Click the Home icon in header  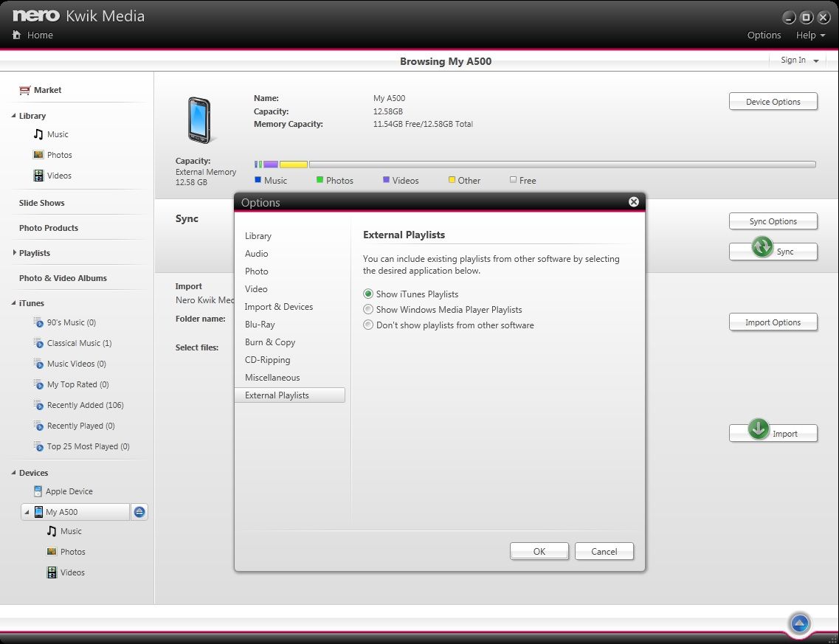(x=16, y=35)
